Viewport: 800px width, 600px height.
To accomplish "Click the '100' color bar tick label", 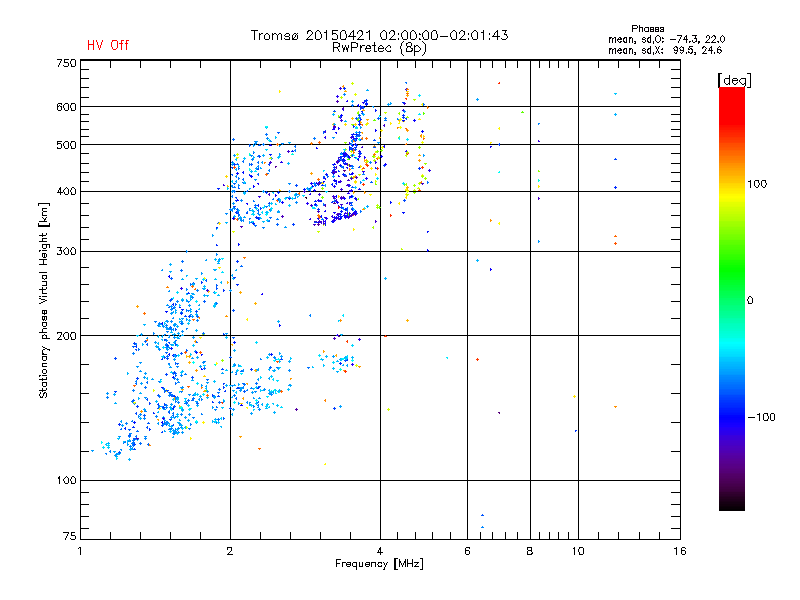I will coord(757,184).
